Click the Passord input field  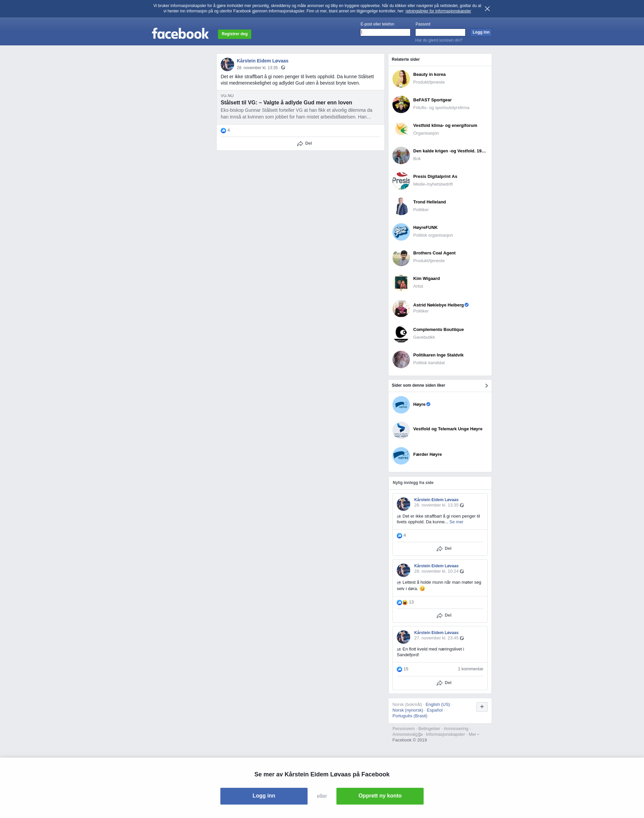coord(440,33)
